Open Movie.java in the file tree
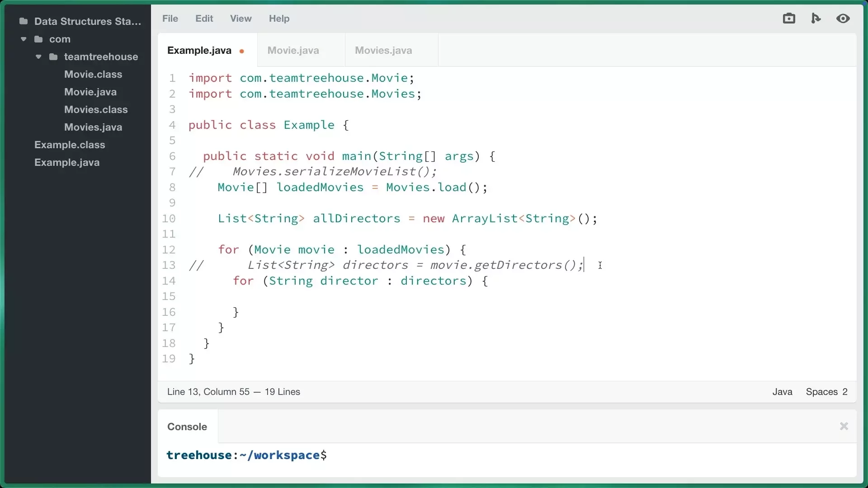This screenshot has height=488, width=868. (x=90, y=92)
